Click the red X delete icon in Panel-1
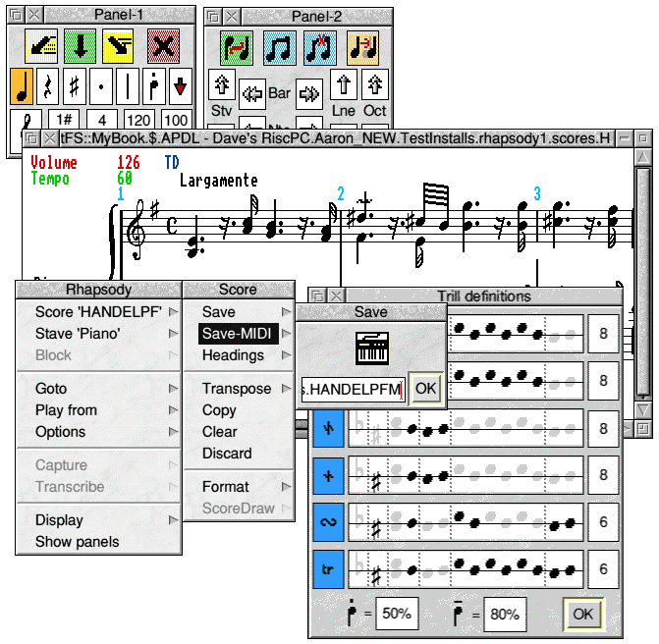The height and width of the screenshot is (644, 659). pos(163,46)
